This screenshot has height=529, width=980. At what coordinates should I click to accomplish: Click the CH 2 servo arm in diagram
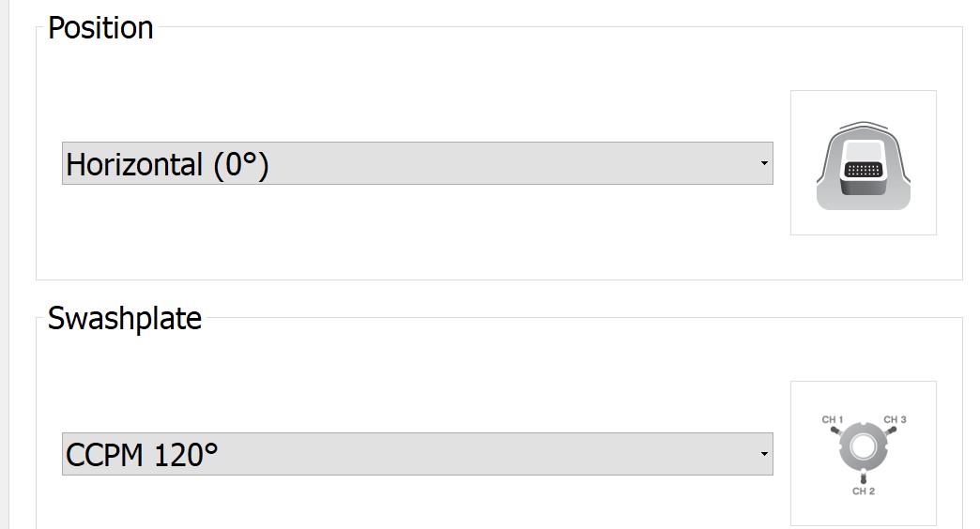tap(863, 477)
